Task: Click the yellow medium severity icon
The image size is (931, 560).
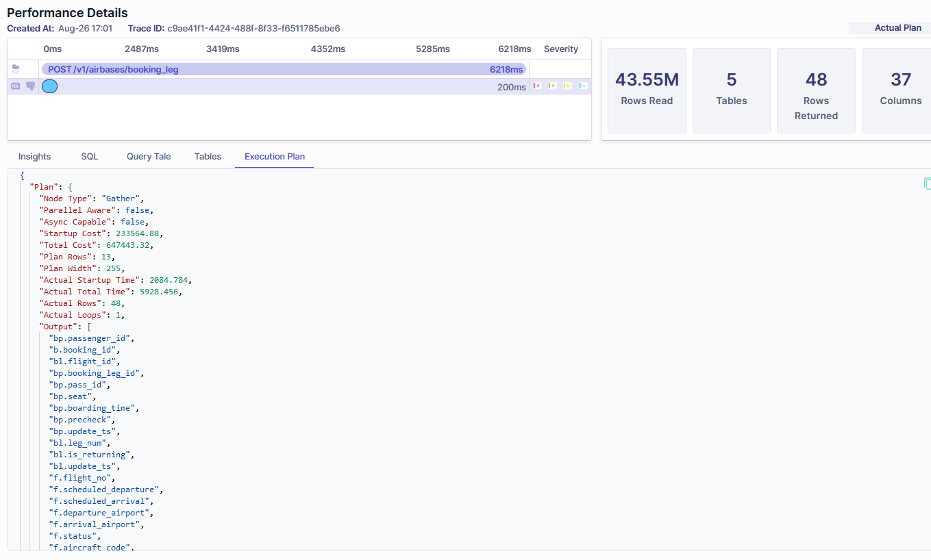Action: click(567, 86)
